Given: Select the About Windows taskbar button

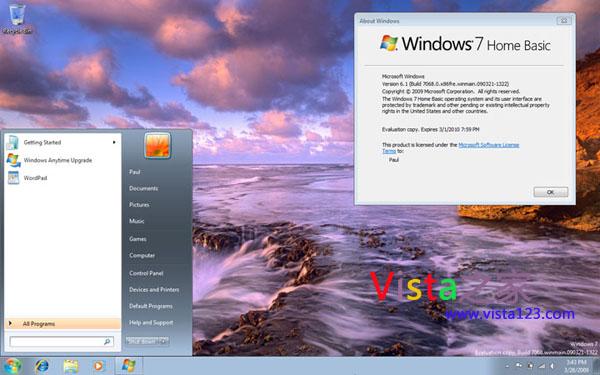Looking at the screenshot, I should pos(129,366).
